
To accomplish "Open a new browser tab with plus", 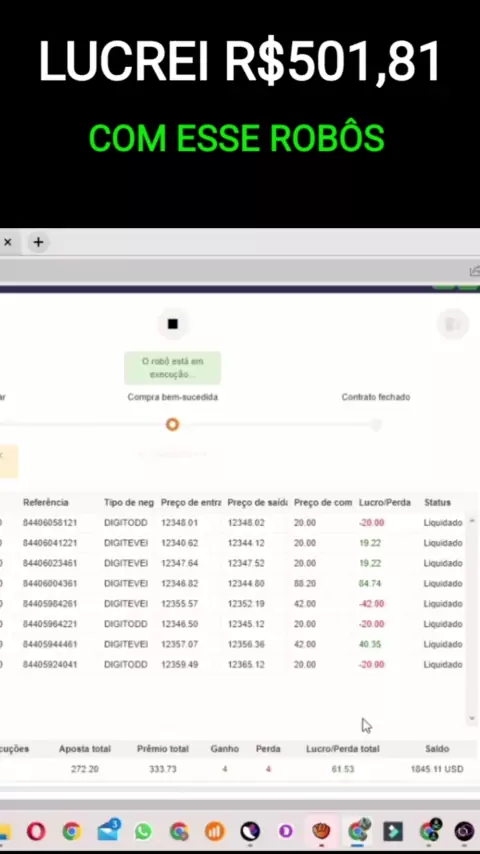I will click(x=38, y=242).
